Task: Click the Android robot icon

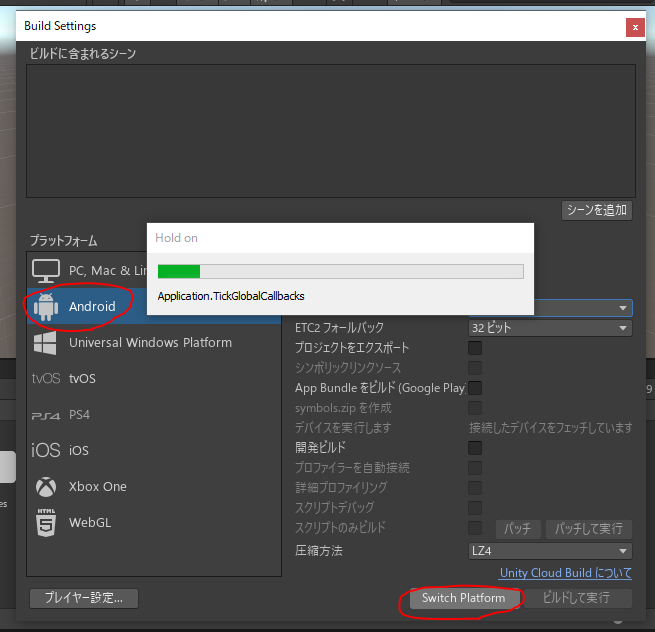Action: (46, 307)
